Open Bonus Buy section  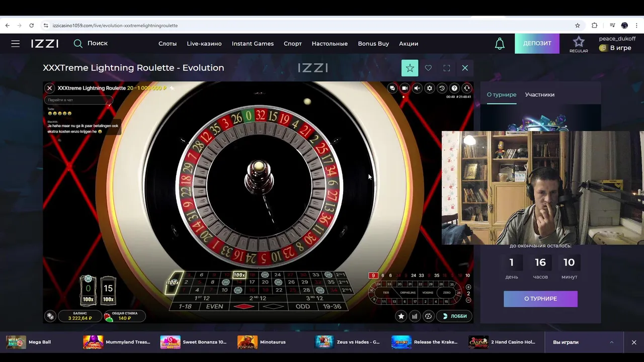click(x=373, y=44)
